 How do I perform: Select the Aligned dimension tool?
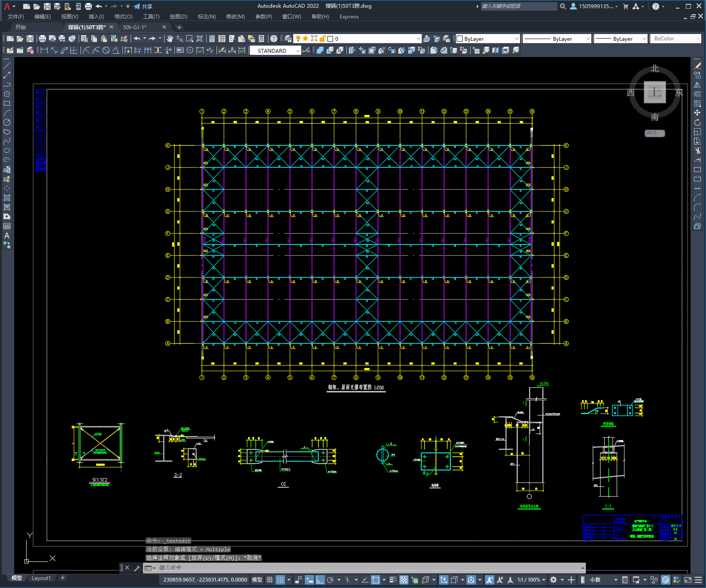54,50
